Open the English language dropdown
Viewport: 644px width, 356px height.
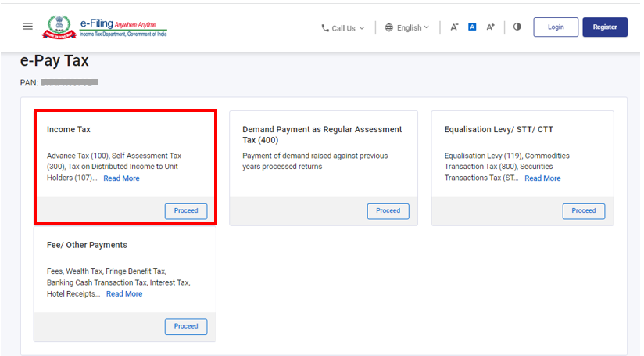426,27
